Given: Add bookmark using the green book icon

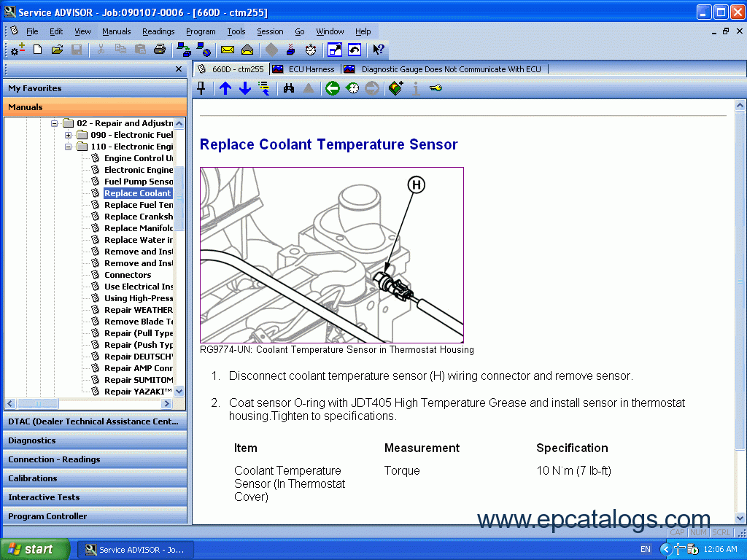Looking at the screenshot, I should point(396,88).
